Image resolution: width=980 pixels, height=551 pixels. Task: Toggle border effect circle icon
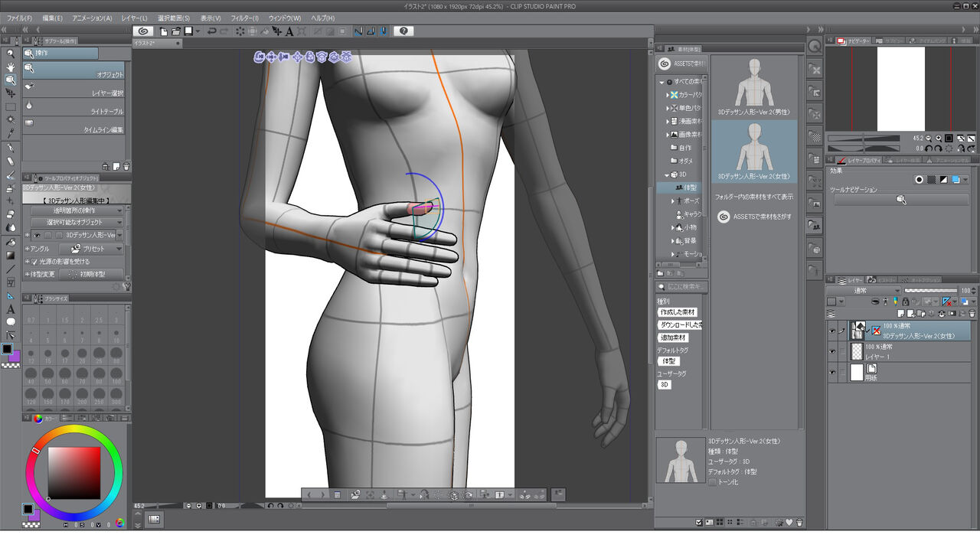[919, 180]
